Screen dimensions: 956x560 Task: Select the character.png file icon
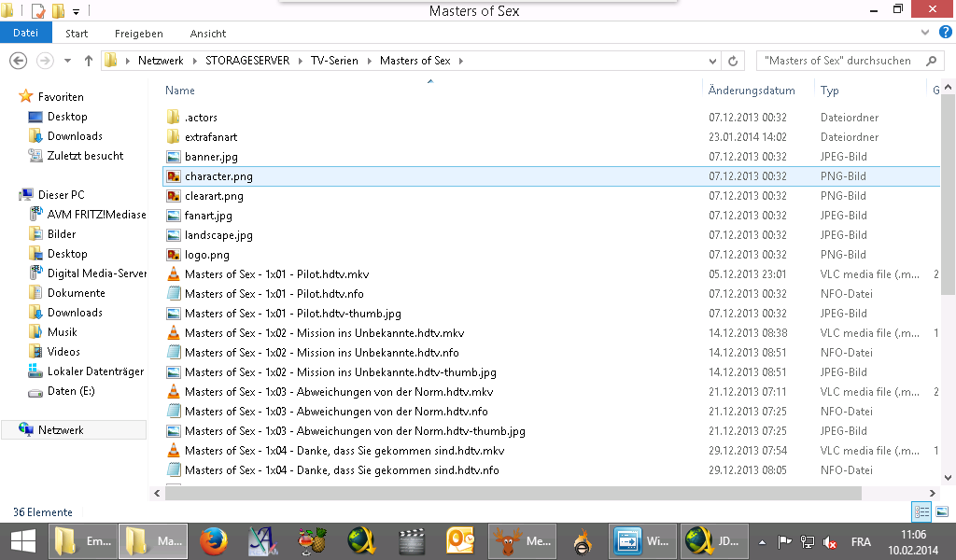coord(173,176)
